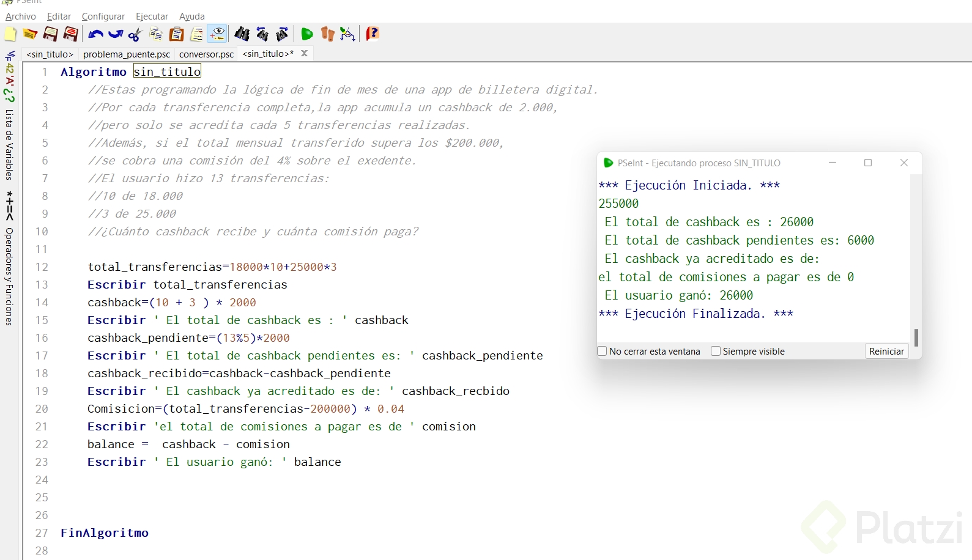Screen dimensions: 972x560
Task: Run the algorithm with the green play button
Action: tap(307, 34)
